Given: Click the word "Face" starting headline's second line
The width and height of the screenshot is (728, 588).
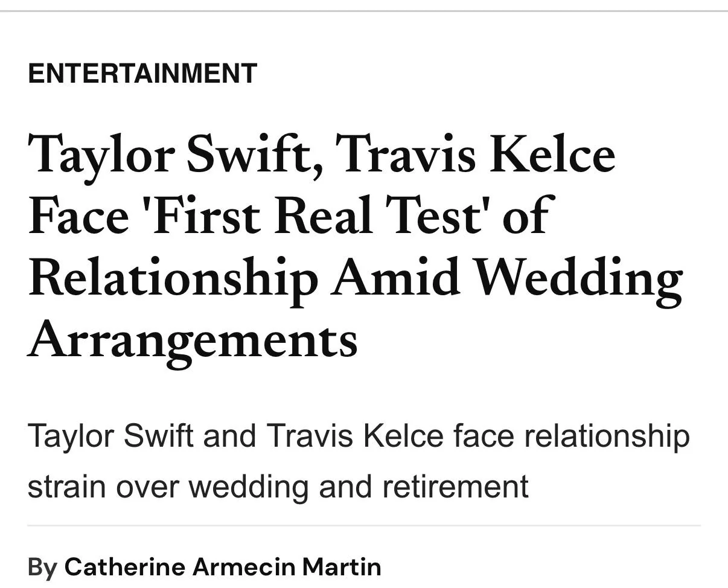Looking at the screenshot, I should (78, 216).
